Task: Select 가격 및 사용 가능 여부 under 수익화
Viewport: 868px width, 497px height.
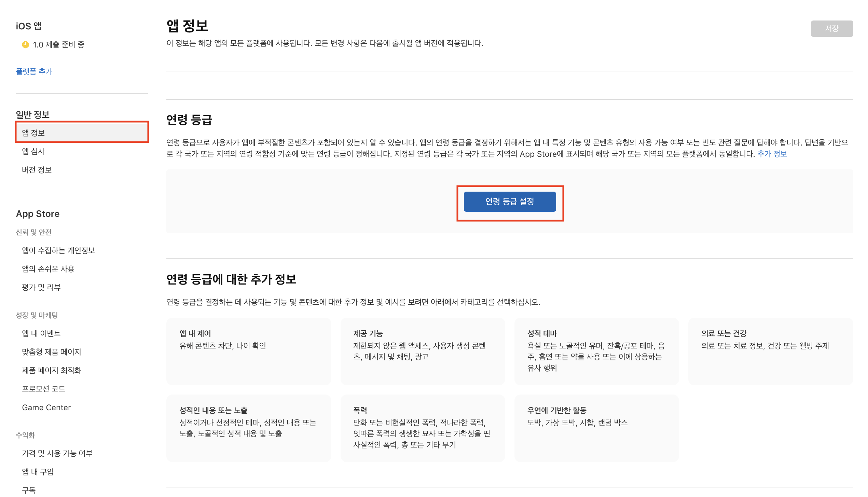Action: 57,453
